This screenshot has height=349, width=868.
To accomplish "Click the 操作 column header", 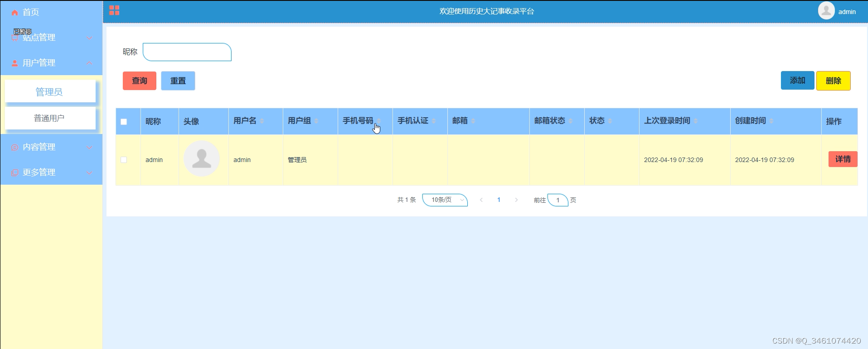I will (x=834, y=121).
